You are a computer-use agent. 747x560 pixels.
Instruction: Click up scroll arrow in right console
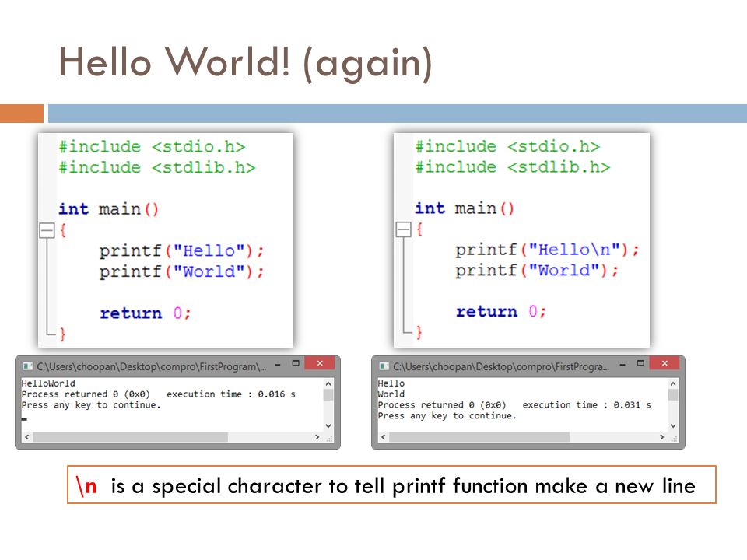(673, 383)
